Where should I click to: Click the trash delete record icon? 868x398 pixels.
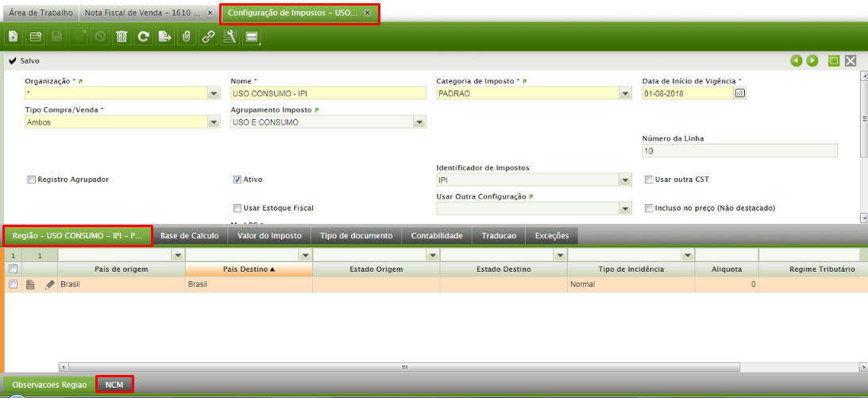click(x=122, y=37)
